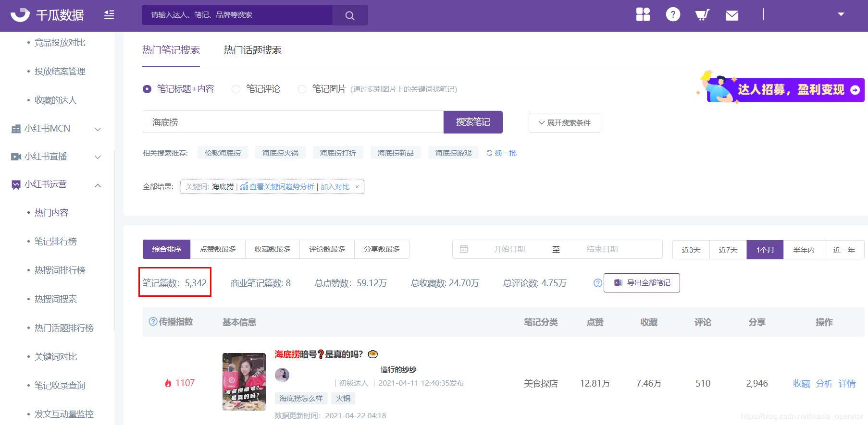Open the 达人招募 盈利变现 banner
This screenshot has width=868, height=425.
click(x=781, y=88)
